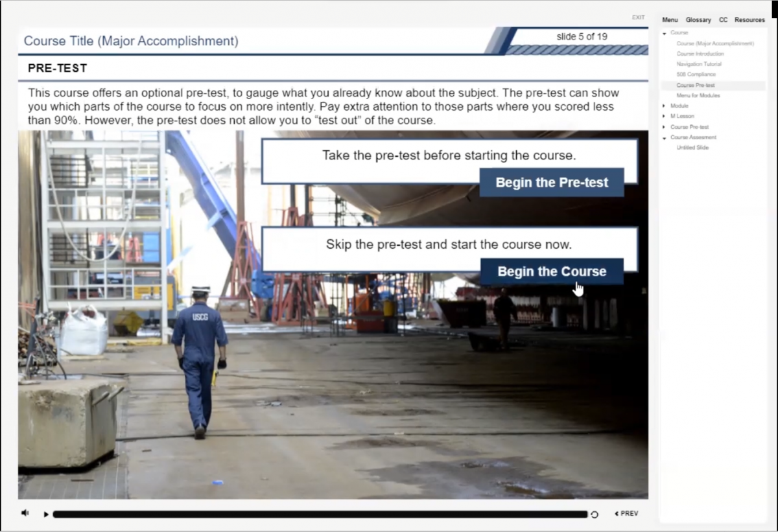778x532 pixels.
Task: Mute audio with the speaker icon
Action: tap(25, 513)
